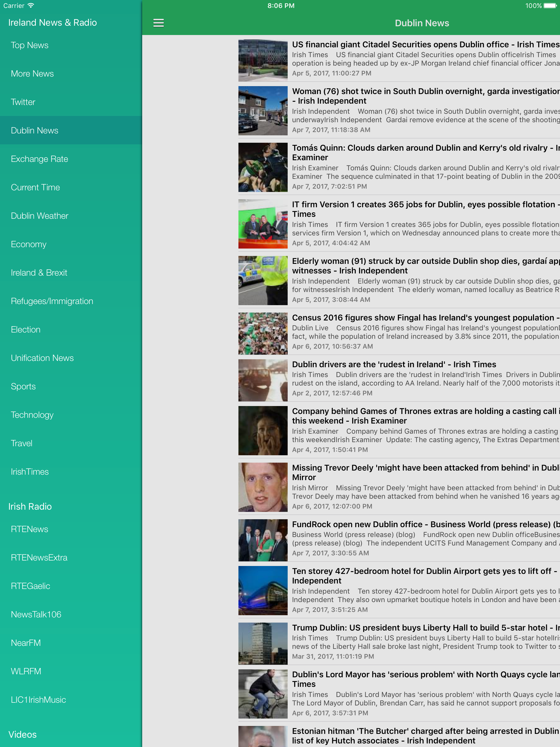Tap Citadel Securities office building thumbnail

263,60
